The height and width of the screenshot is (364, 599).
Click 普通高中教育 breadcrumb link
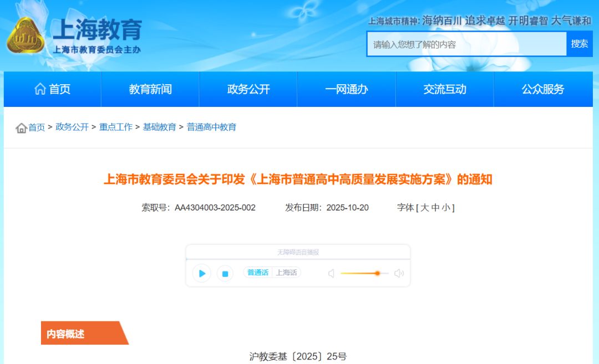point(211,127)
